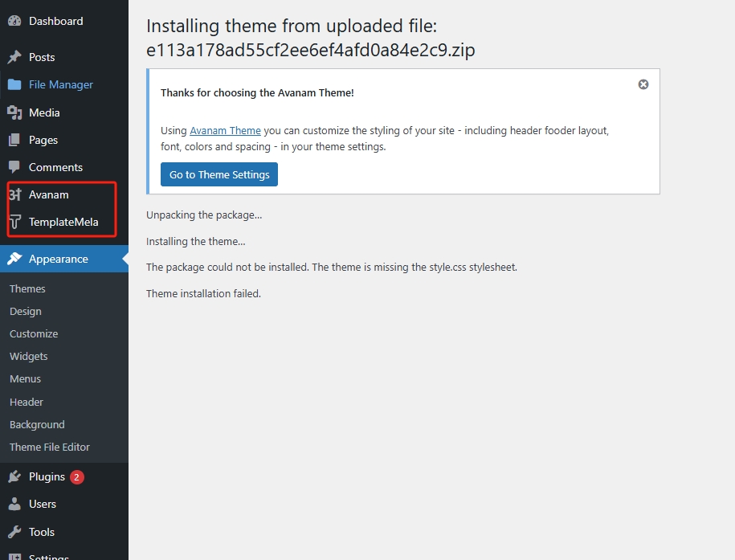Select Widgets in Appearance submenu

click(x=29, y=357)
